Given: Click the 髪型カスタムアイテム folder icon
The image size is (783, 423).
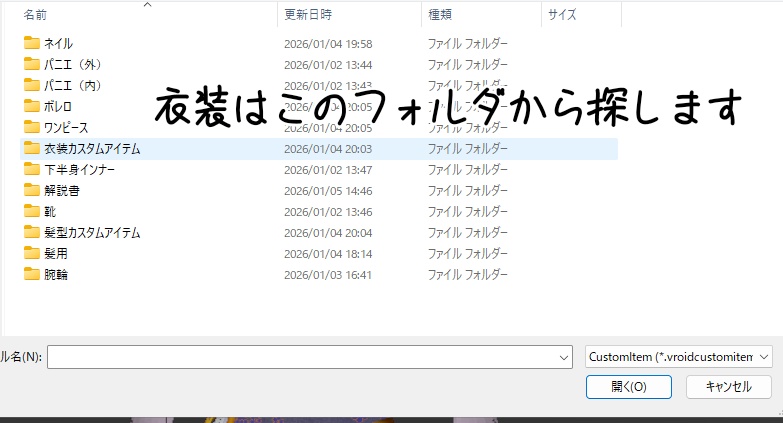Looking at the screenshot, I should click(31, 232).
